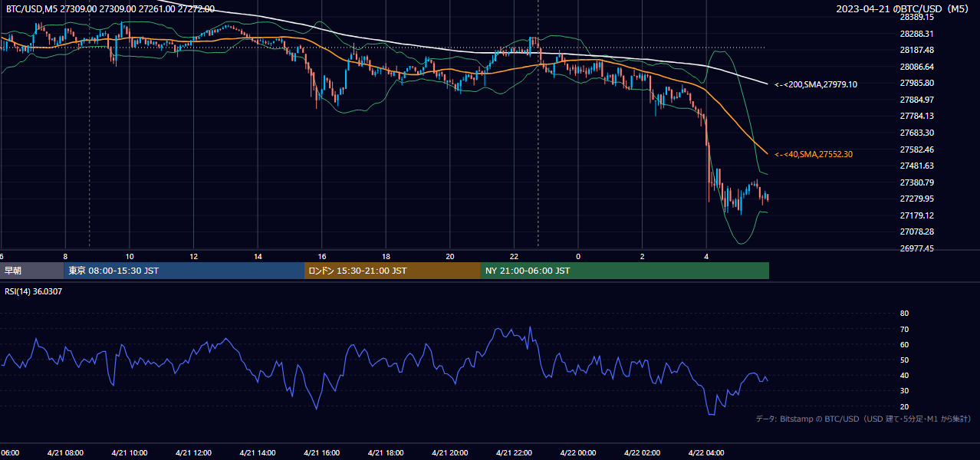Click time label 4/22 04:00

pyautogui.click(x=706, y=452)
